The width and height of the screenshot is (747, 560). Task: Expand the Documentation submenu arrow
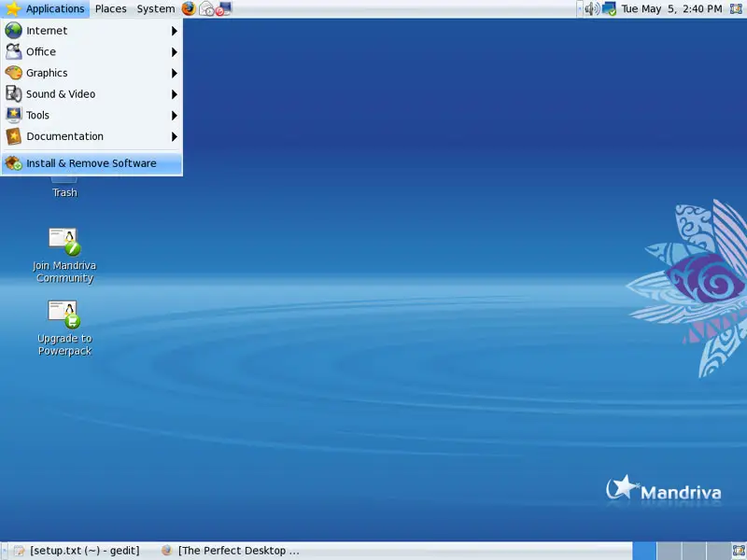pos(175,136)
